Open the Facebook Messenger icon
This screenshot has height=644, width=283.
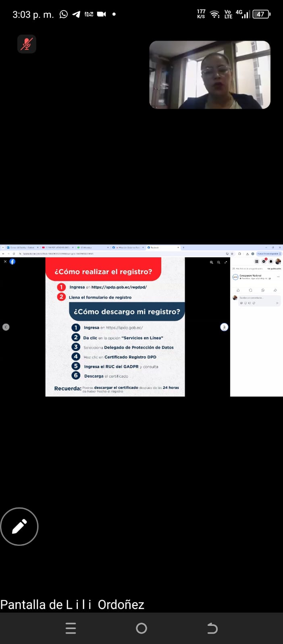click(264, 262)
